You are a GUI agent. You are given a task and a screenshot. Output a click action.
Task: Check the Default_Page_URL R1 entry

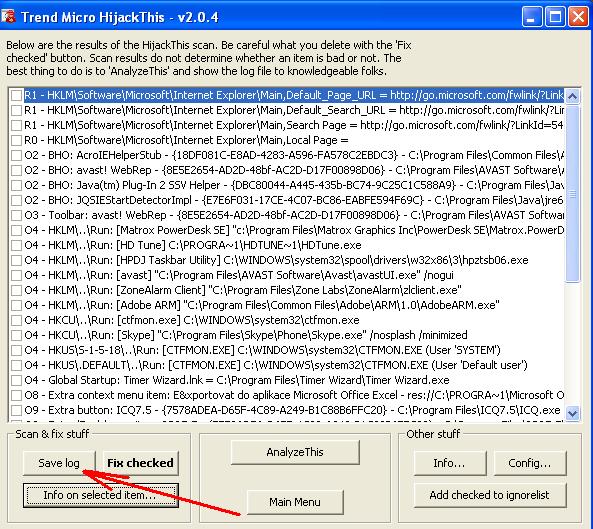point(16,95)
